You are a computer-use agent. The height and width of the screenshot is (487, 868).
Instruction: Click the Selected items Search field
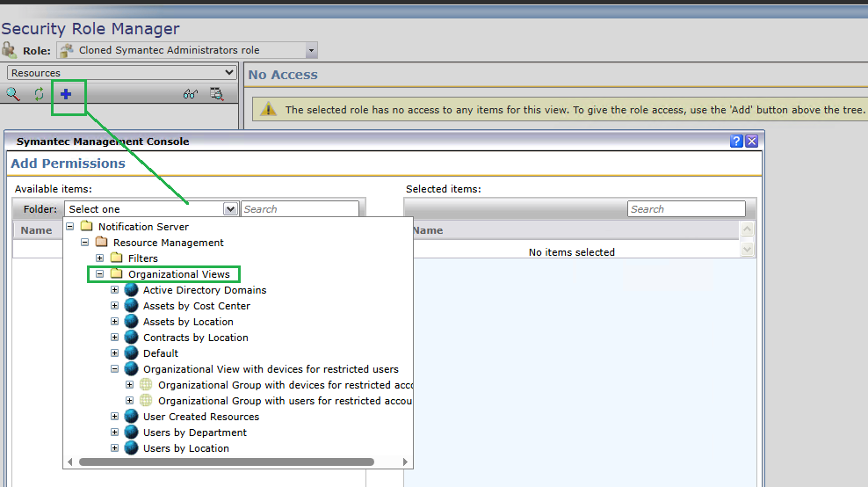click(x=686, y=209)
